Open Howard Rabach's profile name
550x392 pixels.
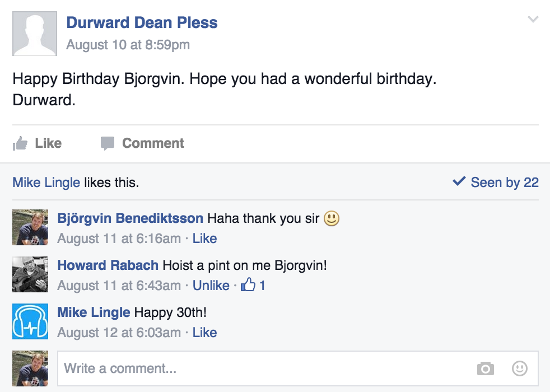click(x=108, y=265)
